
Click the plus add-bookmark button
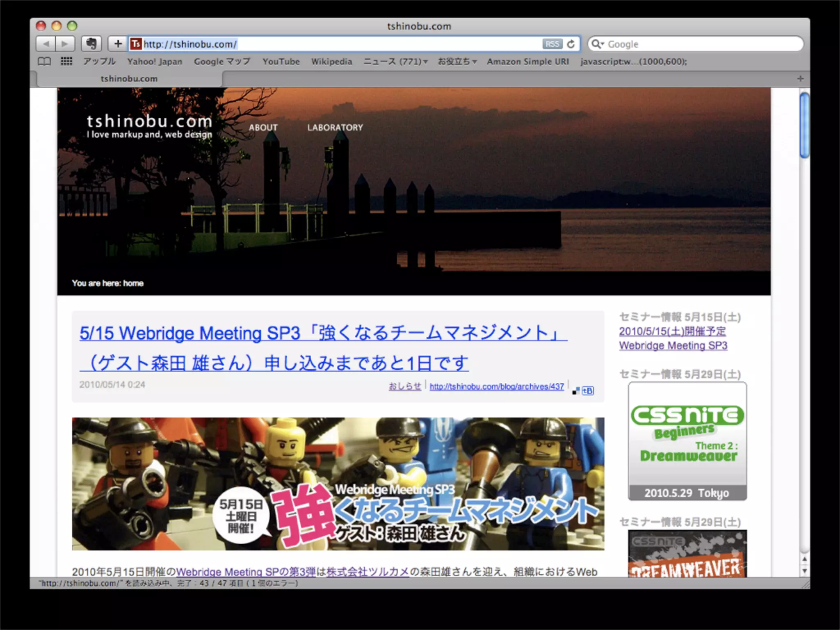coord(118,44)
